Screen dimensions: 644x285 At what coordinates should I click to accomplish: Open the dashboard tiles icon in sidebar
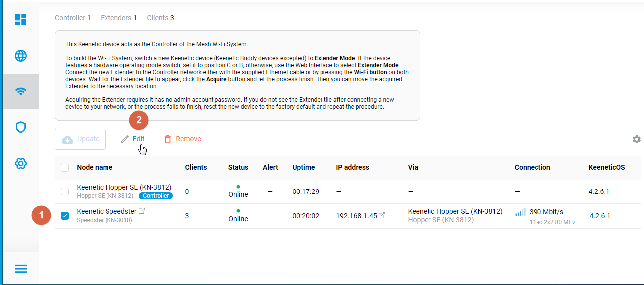click(21, 20)
